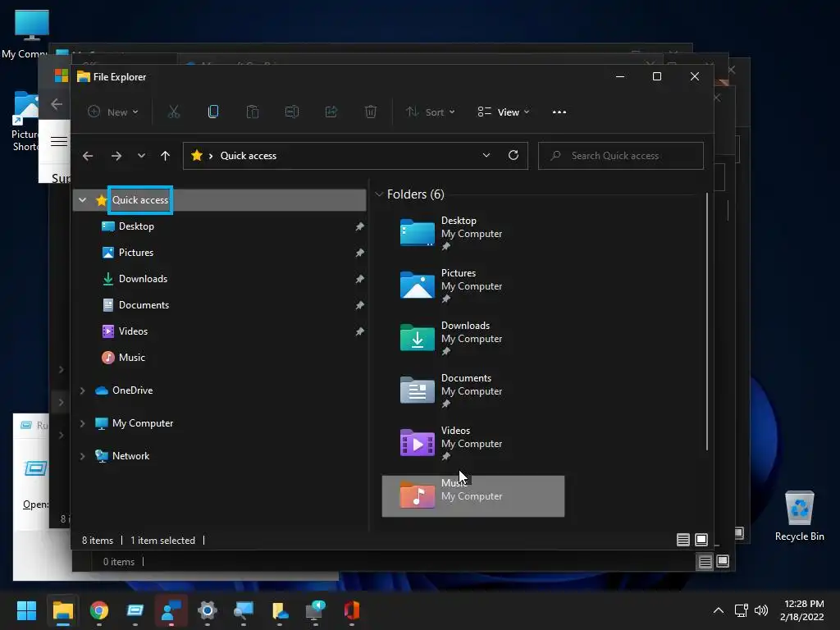Image resolution: width=840 pixels, height=630 pixels.
Task: Select Desktop in navigation pane
Action: [136, 226]
